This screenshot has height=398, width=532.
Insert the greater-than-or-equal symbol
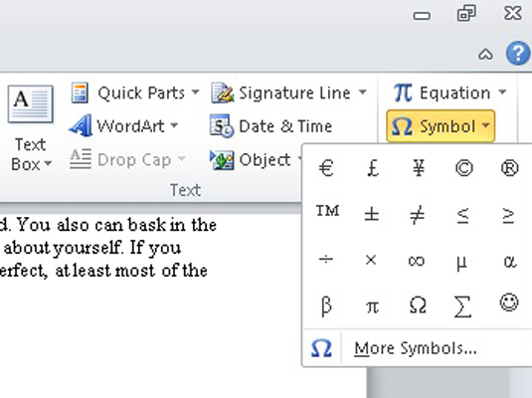coord(508,215)
